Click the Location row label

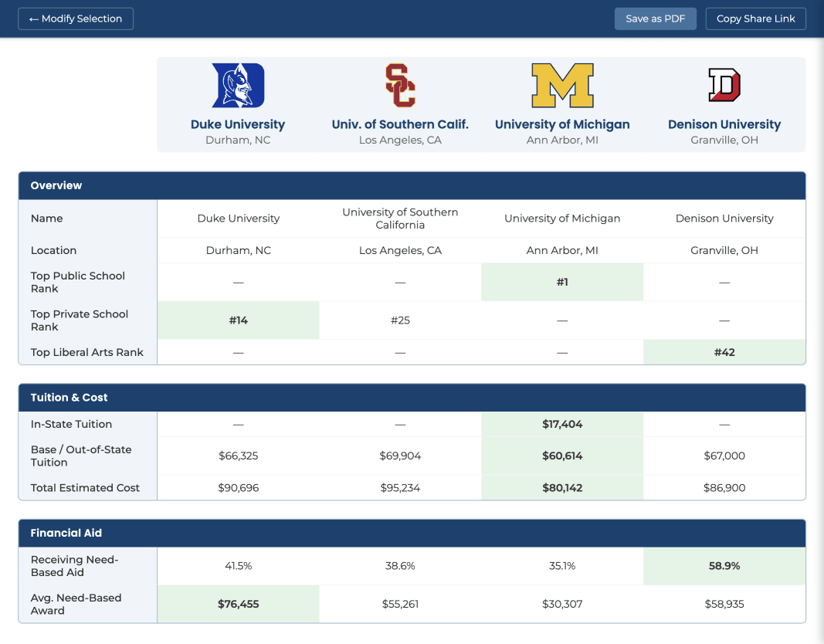(53, 250)
